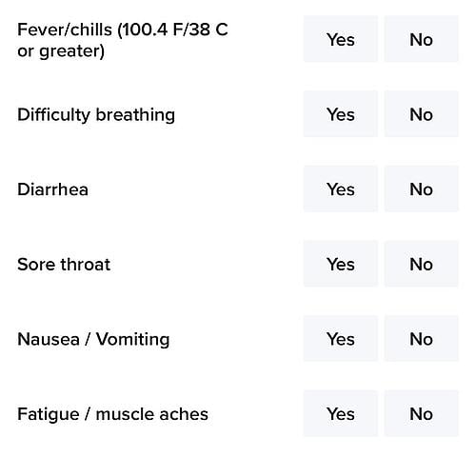Click the Diarrhea symptom label
476x457 pixels.
pyautogui.click(x=52, y=189)
